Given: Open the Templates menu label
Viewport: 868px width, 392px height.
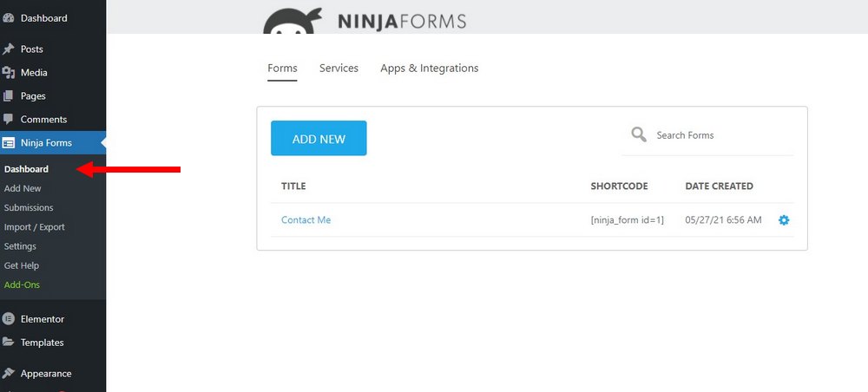Looking at the screenshot, I should [x=42, y=343].
